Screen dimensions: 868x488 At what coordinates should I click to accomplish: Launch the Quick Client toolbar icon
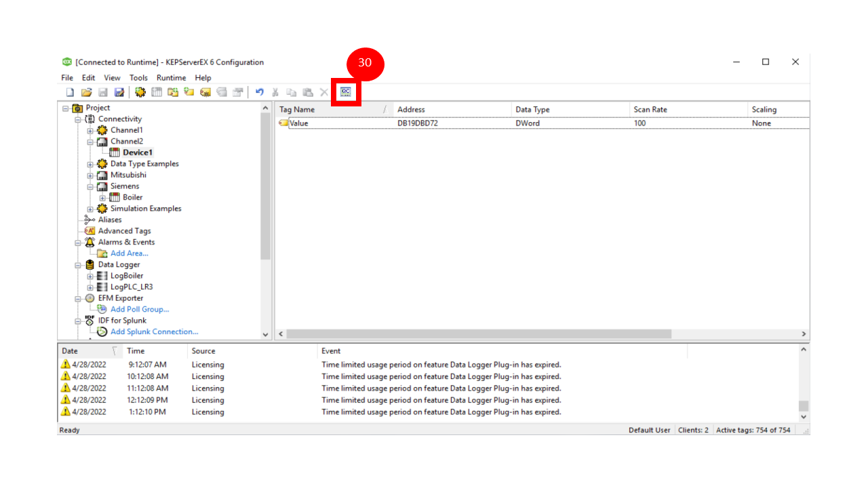coord(346,92)
